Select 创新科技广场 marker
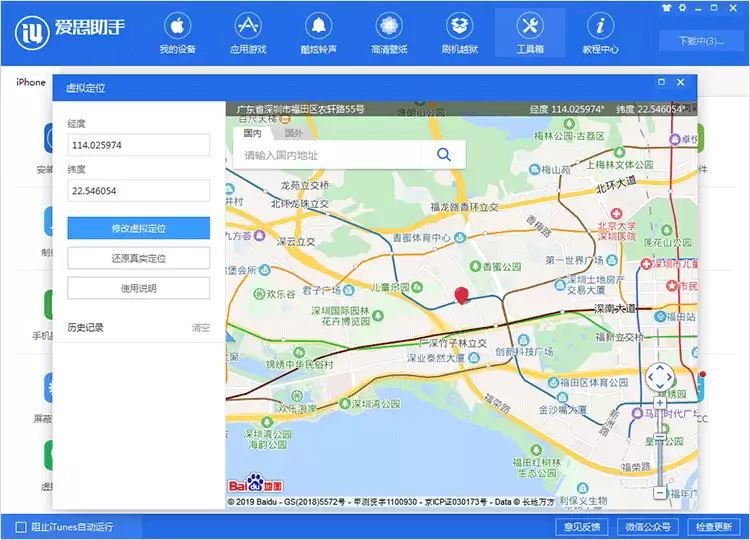This screenshot has height=540, width=750. [523, 340]
